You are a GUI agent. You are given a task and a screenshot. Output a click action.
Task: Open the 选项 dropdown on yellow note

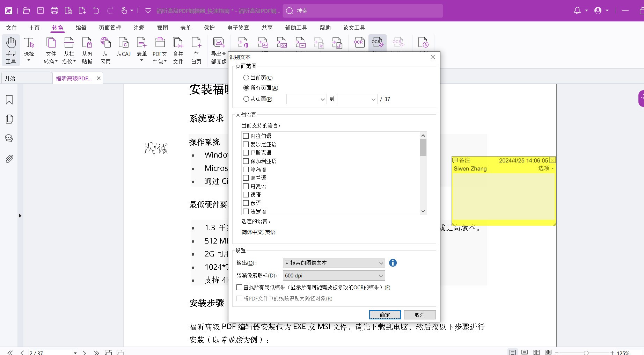pyautogui.click(x=546, y=168)
